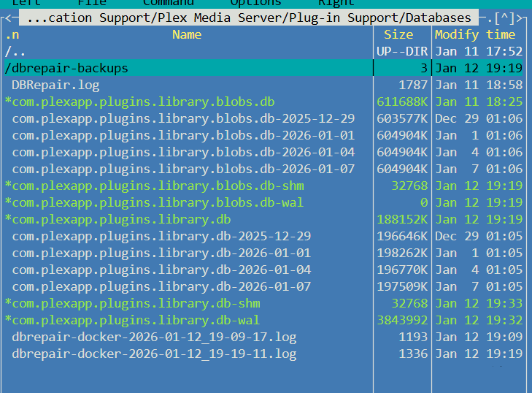Sort files by Modify time column
The width and height of the screenshot is (532, 393).
[475, 34]
